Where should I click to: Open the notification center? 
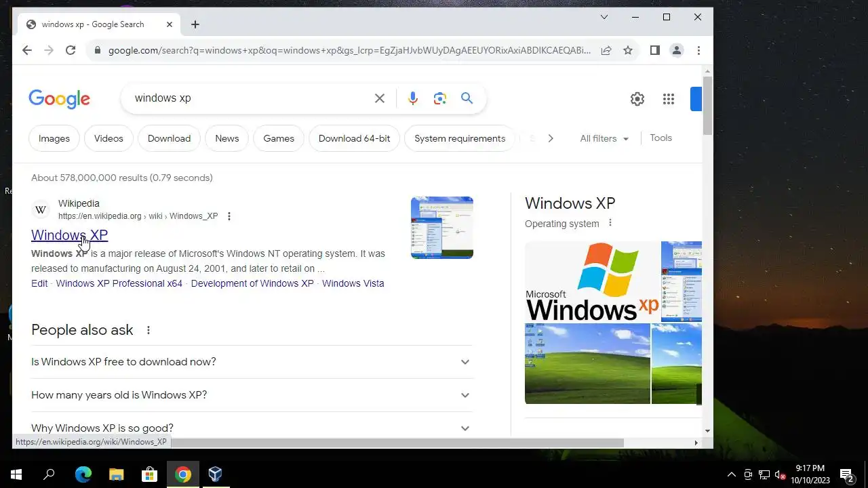(x=846, y=474)
